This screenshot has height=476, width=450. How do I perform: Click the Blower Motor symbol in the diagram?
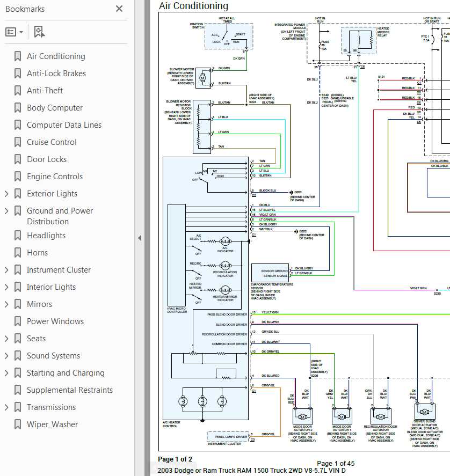[x=203, y=78]
